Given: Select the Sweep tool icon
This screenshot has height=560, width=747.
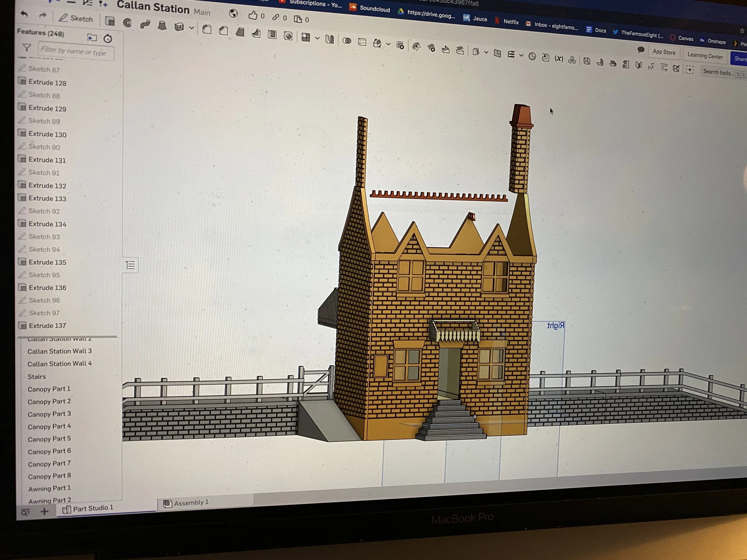Looking at the screenshot, I should pos(145,24).
